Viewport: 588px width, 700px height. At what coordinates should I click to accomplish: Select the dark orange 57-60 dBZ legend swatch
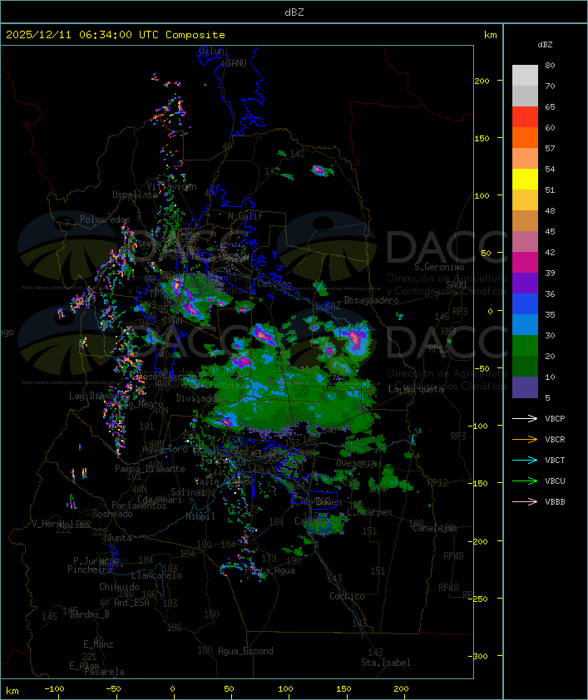(525, 137)
